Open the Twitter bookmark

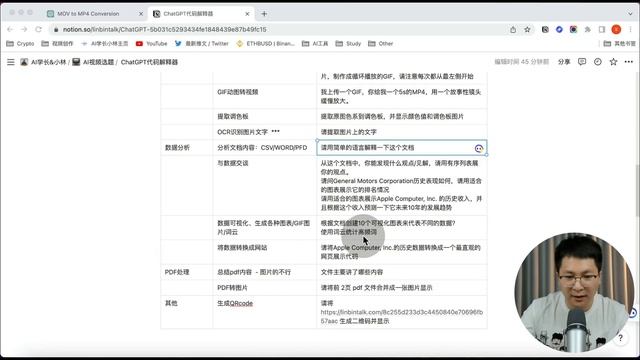(202, 43)
